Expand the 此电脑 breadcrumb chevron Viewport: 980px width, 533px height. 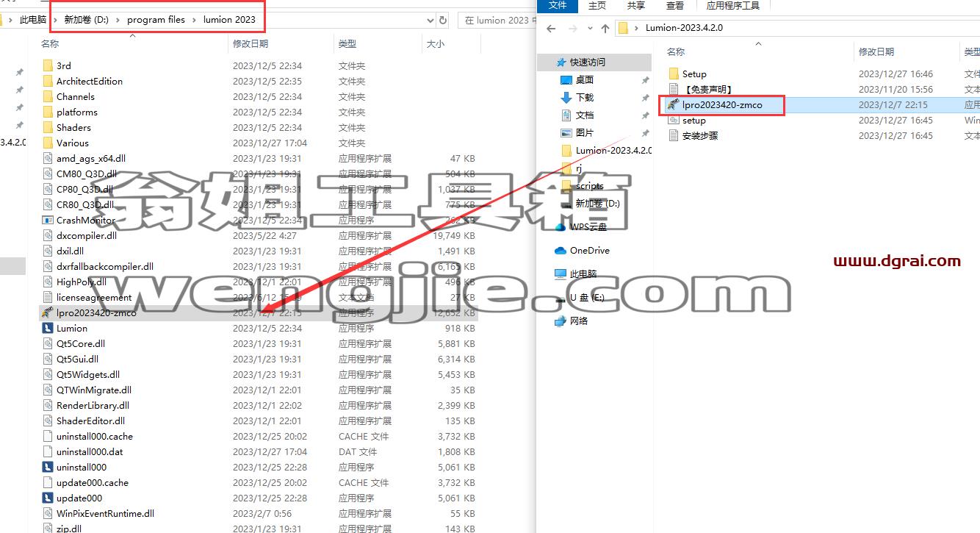pyautogui.click(x=55, y=20)
